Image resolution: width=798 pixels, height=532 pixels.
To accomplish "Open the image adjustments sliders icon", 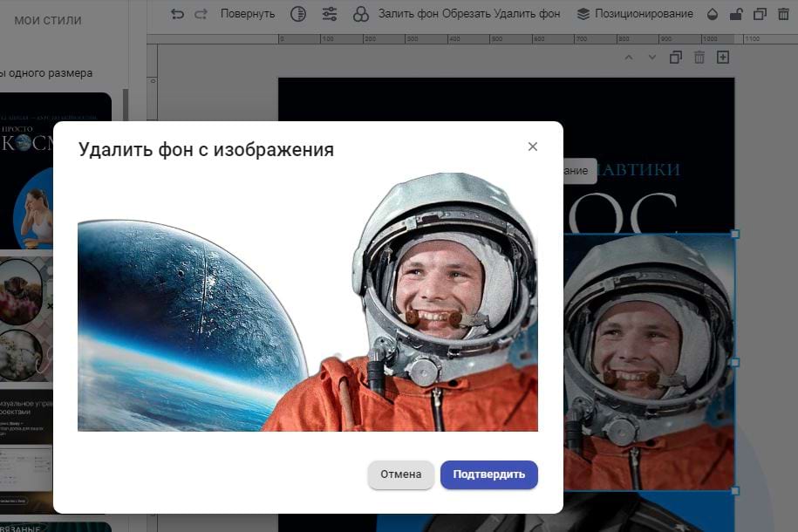I will click(330, 14).
